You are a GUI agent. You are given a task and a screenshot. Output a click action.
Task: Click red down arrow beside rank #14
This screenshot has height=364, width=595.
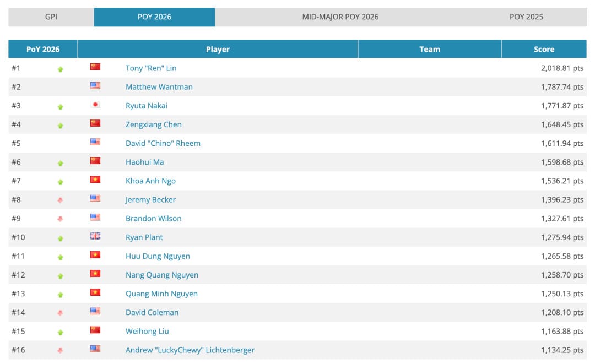tap(61, 313)
